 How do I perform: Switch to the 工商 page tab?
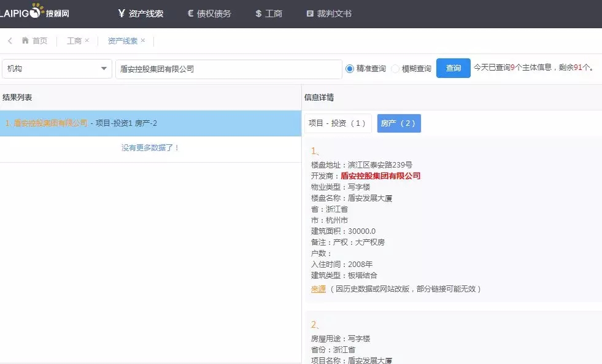pos(74,41)
